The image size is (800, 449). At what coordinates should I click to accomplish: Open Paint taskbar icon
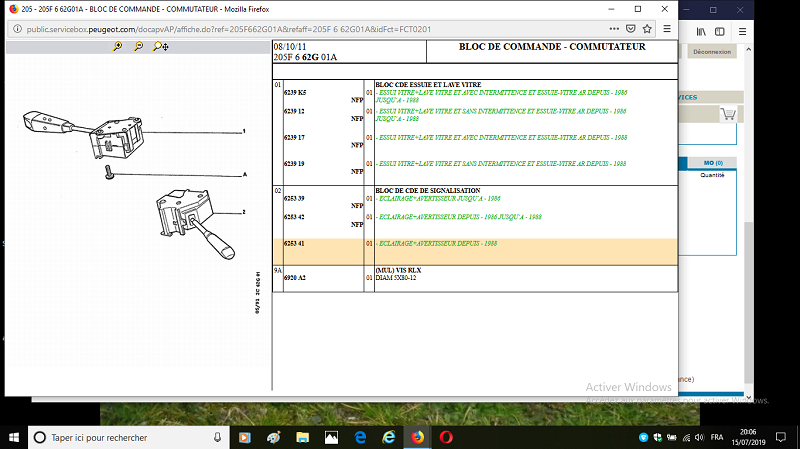tap(274, 437)
